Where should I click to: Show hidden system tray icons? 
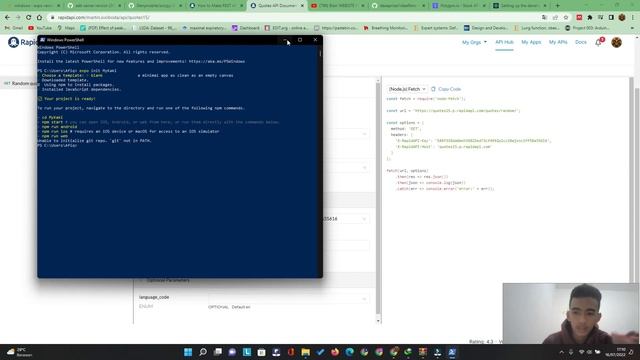(562, 352)
